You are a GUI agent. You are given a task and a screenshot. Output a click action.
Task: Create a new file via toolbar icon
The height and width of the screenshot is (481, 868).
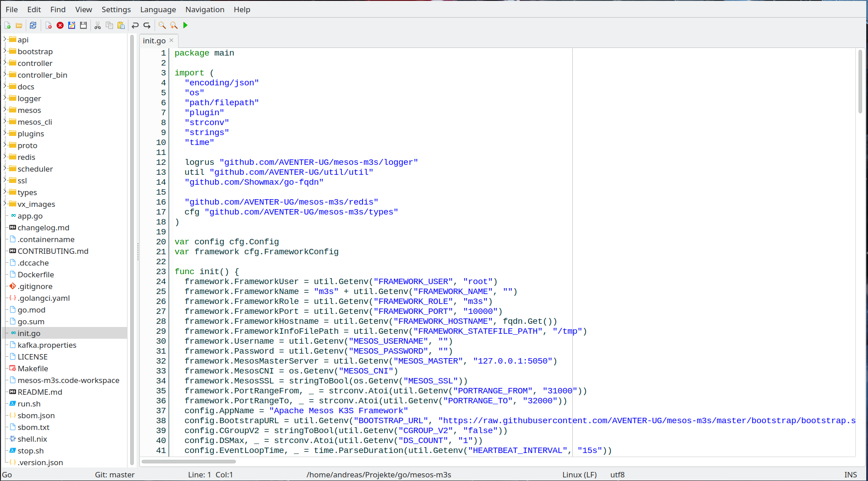pyautogui.click(x=8, y=26)
